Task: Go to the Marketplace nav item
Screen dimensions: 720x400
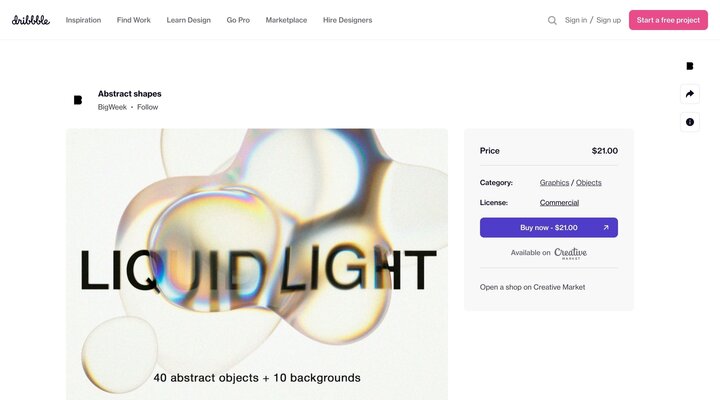Action: [286, 20]
